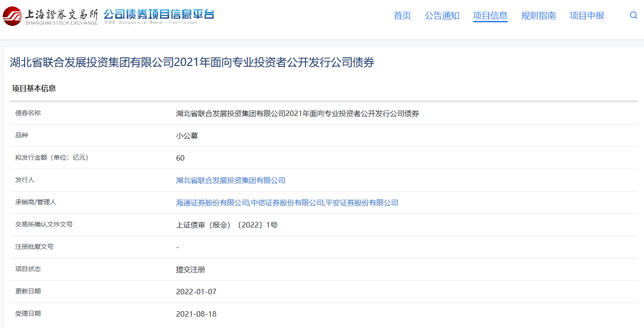Viewport: 644px width, 328px height.
Task: Click the 提交注册 project status value
Action: click(190, 270)
